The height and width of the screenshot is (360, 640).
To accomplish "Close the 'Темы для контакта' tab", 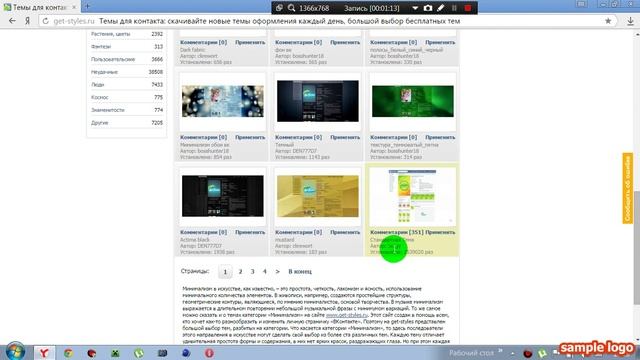I will click(74, 7).
